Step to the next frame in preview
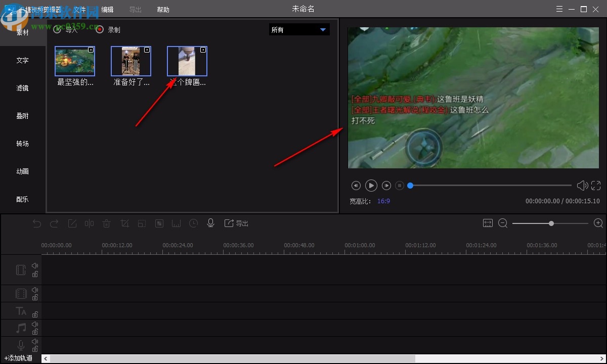 (x=386, y=186)
